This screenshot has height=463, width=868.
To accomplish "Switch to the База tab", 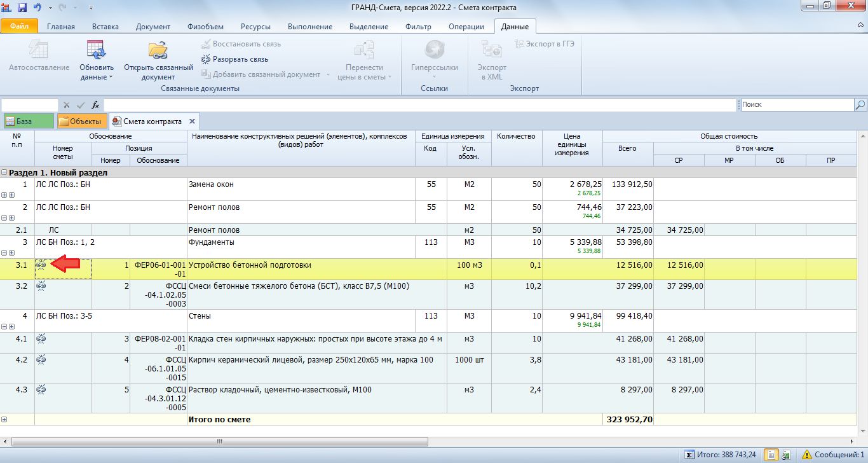I will coord(28,121).
